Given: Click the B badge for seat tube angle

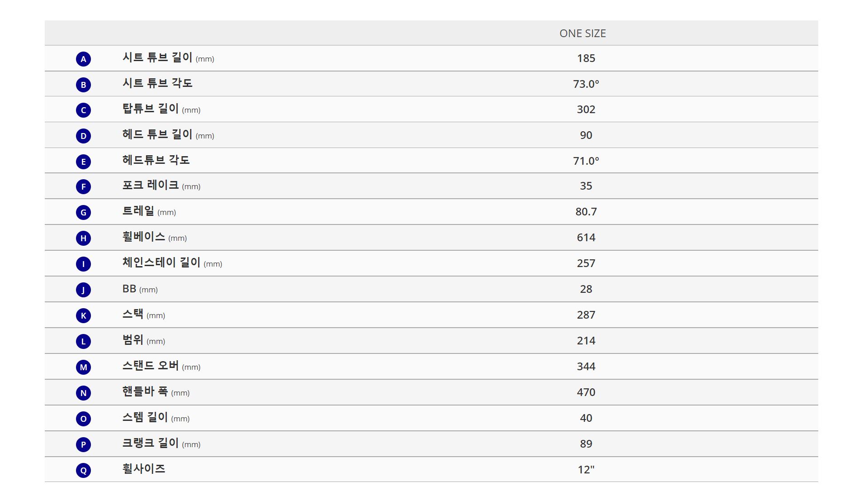Looking at the screenshot, I should 83,85.
